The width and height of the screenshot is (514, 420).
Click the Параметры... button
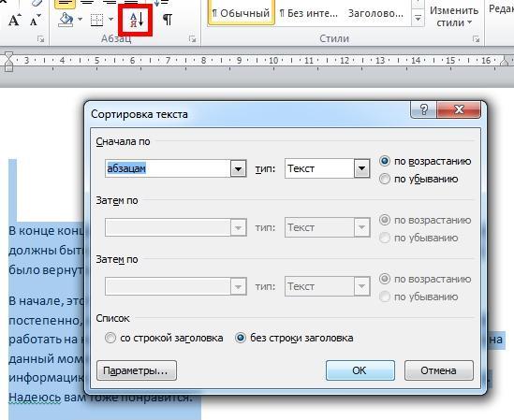[x=137, y=370]
